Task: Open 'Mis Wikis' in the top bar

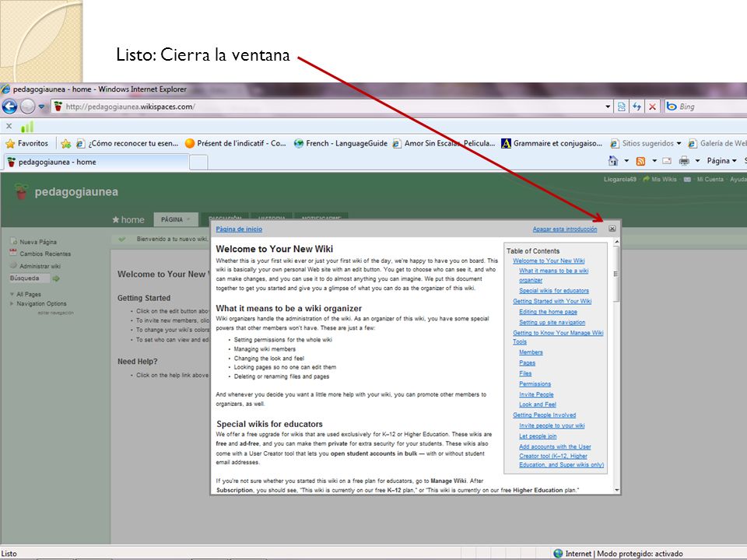Action: click(x=664, y=180)
